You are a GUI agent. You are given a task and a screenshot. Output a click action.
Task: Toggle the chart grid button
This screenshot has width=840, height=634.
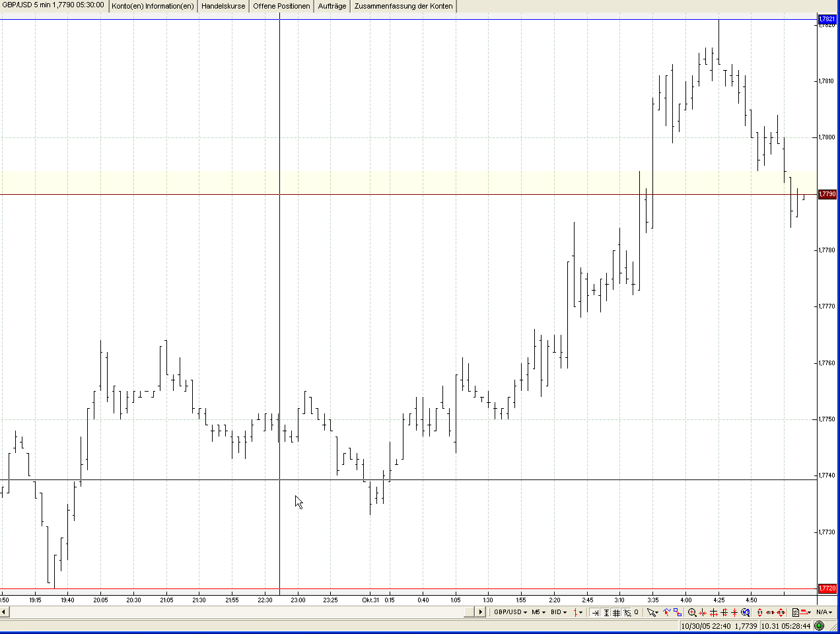tap(616, 612)
